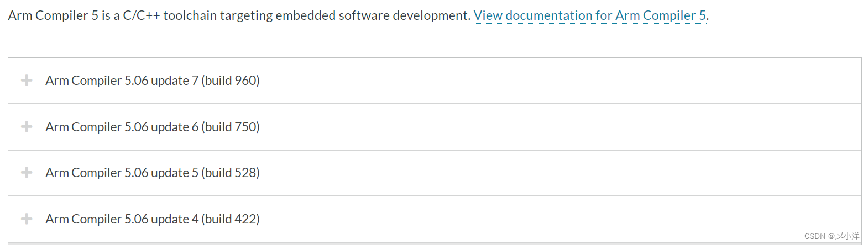
Task: Open View documentation for Arm Compiler 5 link
Action: click(590, 15)
